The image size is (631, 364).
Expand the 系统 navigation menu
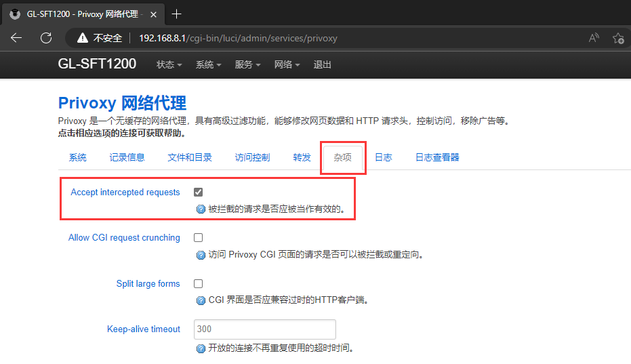click(x=209, y=64)
